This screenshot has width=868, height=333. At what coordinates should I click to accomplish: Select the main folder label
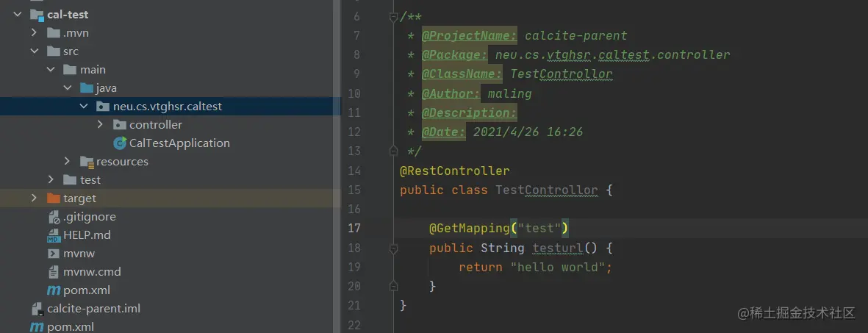click(x=93, y=70)
